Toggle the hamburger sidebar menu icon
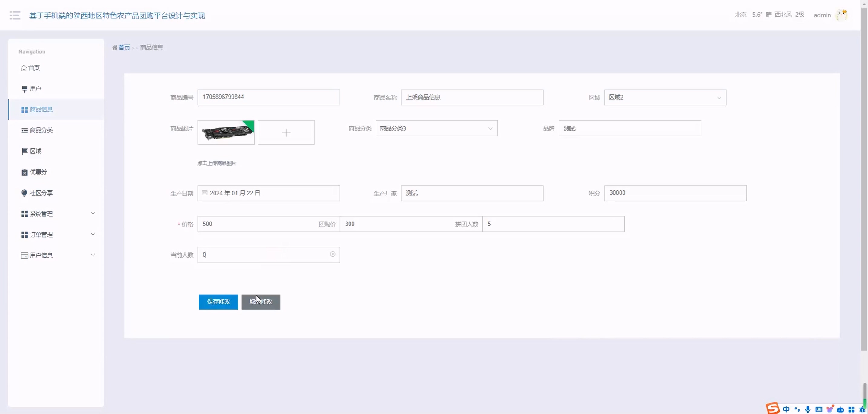This screenshot has width=868, height=414. [x=15, y=15]
